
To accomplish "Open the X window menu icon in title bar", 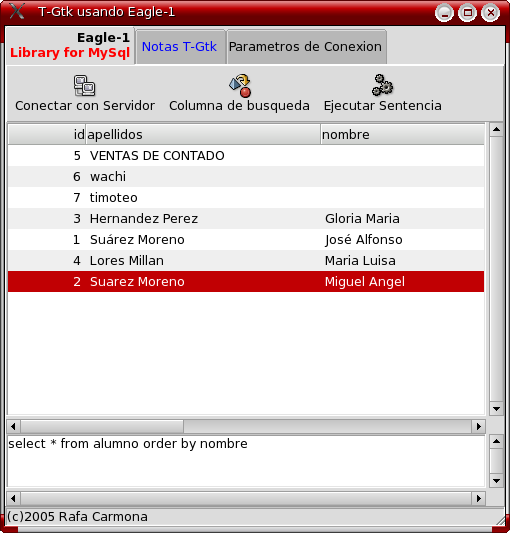I will coord(17,11).
